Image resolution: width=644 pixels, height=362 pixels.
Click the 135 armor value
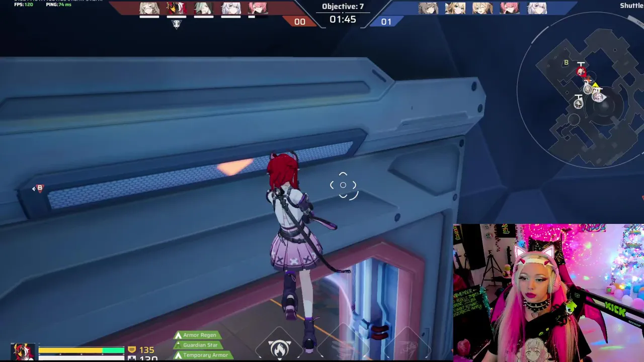(147, 350)
